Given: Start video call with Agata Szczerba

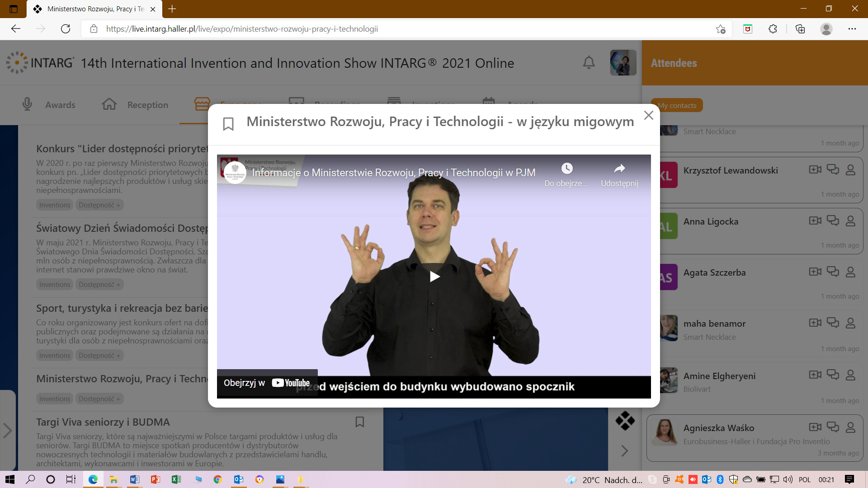Looking at the screenshot, I should [815, 272].
